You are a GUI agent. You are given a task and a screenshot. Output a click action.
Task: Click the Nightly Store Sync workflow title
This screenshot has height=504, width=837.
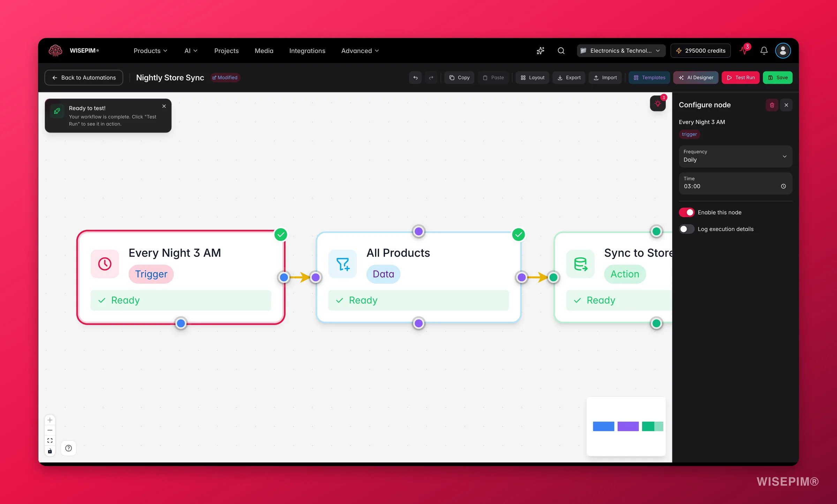point(170,77)
